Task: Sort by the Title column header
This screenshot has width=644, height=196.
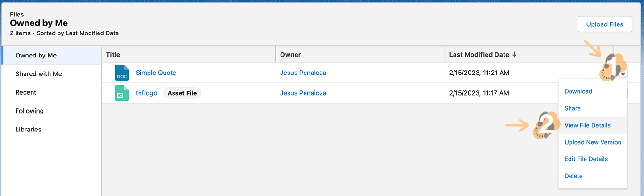Action: pos(113,55)
